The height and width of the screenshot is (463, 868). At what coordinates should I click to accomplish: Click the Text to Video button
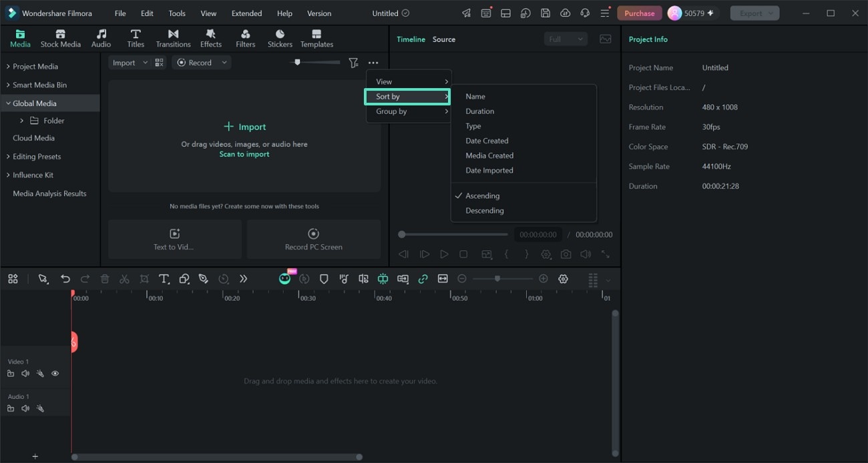point(175,239)
